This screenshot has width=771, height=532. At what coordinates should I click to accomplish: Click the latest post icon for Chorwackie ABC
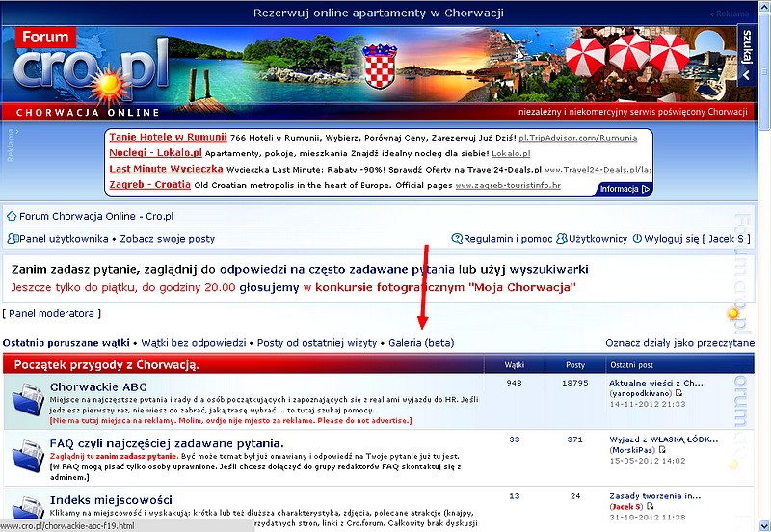[678, 394]
